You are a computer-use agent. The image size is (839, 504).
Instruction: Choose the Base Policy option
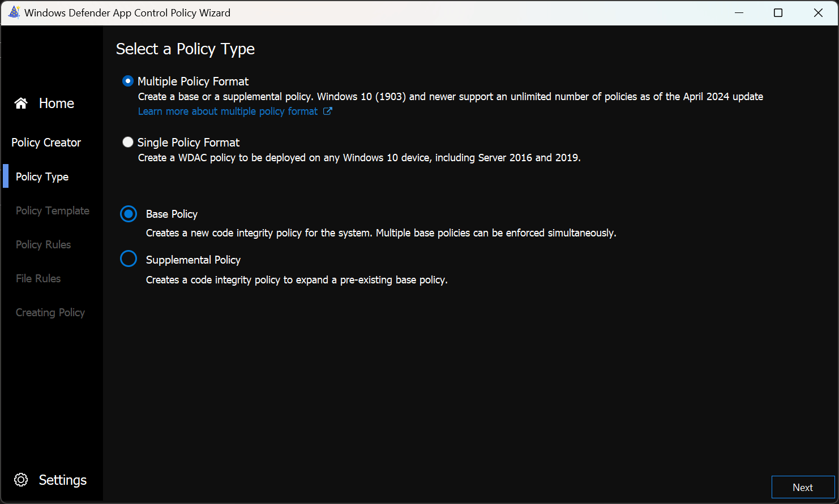129,214
